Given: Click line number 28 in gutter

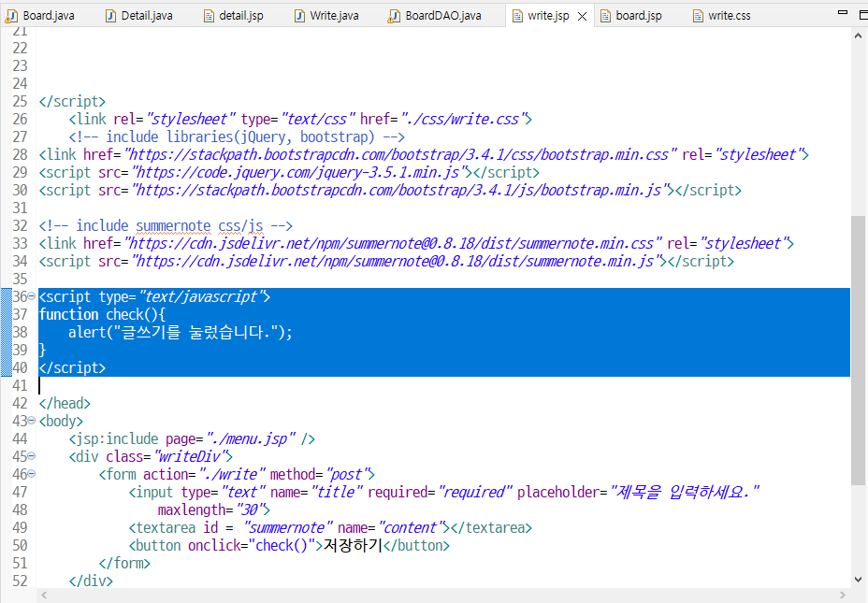Looking at the screenshot, I should [20, 154].
